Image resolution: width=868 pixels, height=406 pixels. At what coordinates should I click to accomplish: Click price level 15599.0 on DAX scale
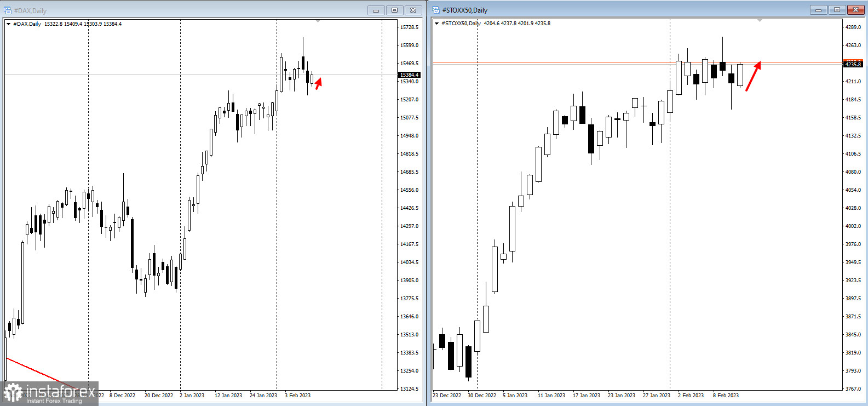[409, 45]
